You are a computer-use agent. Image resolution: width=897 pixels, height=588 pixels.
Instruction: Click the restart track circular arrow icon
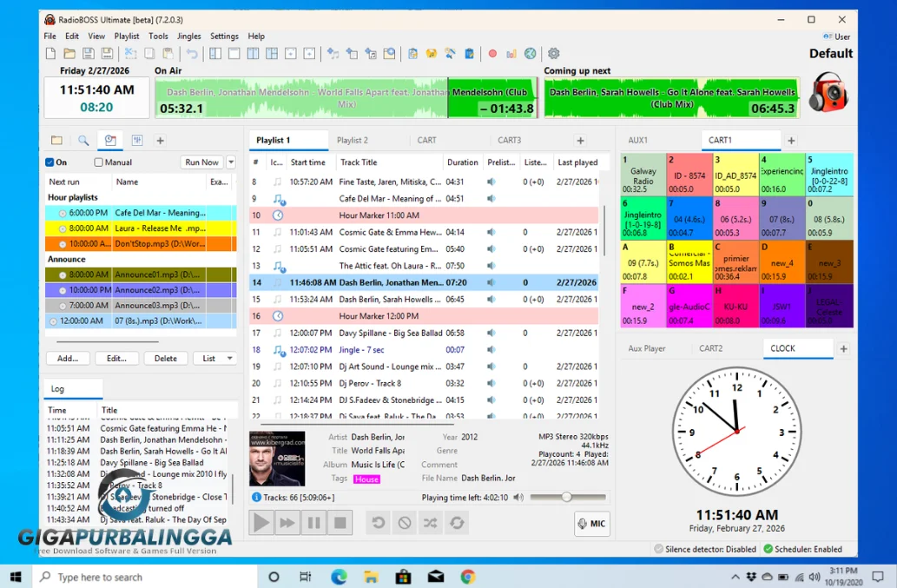(378, 522)
